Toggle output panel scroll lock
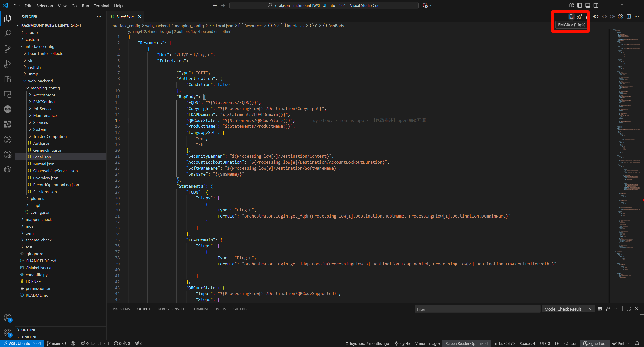644x347 pixels. [608, 309]
